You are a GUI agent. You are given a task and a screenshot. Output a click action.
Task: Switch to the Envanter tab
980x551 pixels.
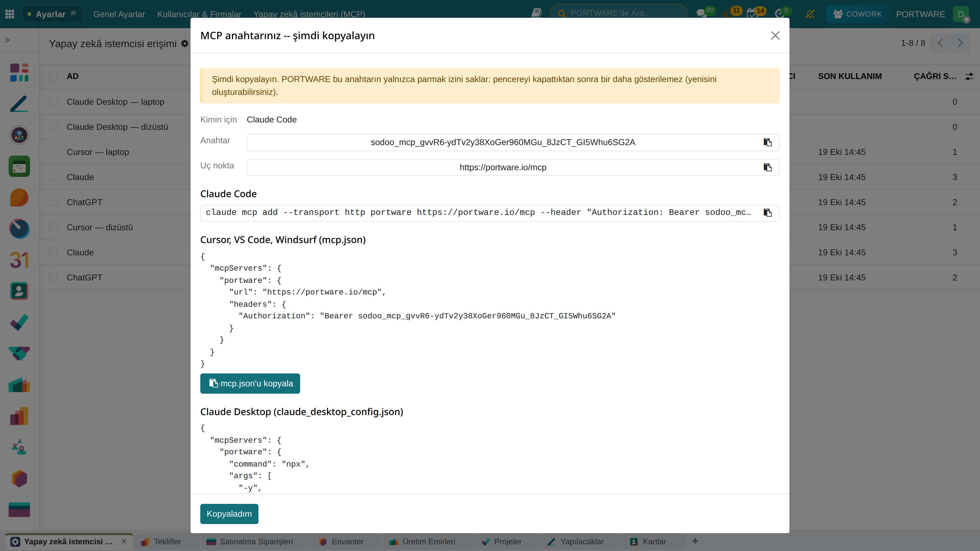(341, 542)
